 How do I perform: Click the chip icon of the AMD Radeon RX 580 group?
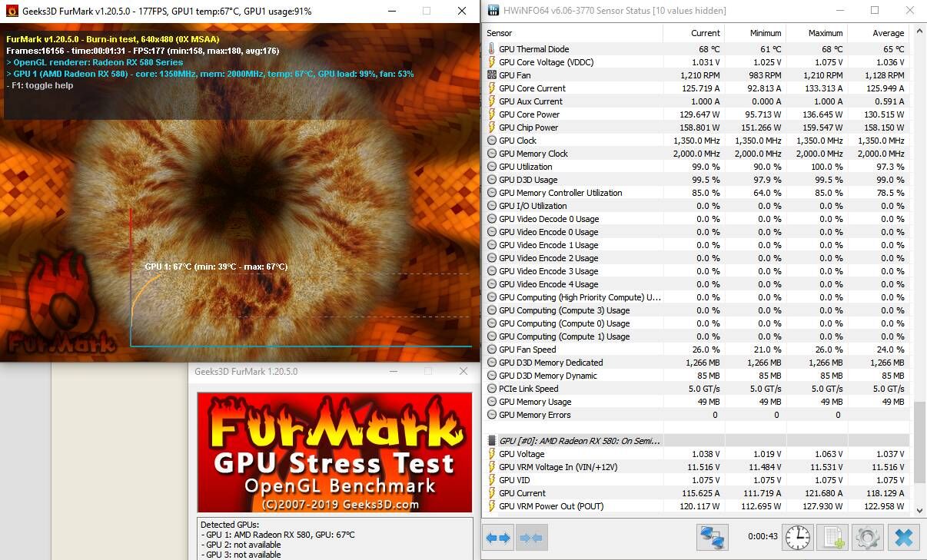[x=492, y=441]
